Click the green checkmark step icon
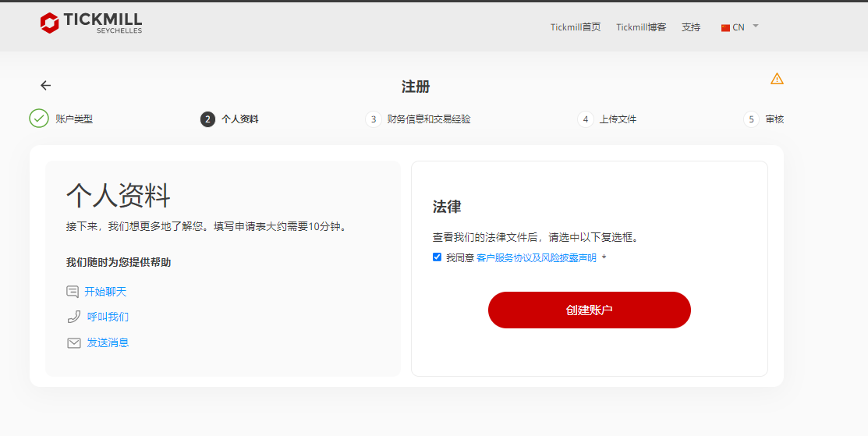Image resolution: width=868 pixels, height=436 pixels. point(39,119)
